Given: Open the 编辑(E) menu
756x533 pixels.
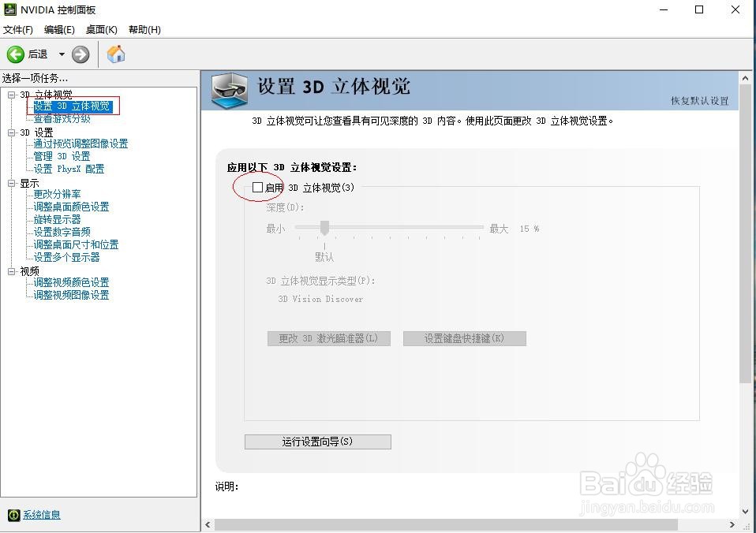Looking at the screenshot, I should pyautogui.click(x=59, y=30).
